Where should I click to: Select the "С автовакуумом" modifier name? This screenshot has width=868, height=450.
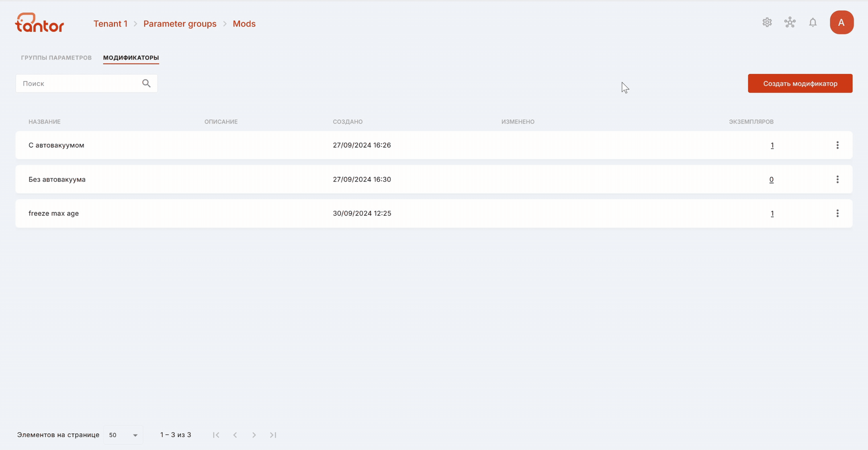coord(56,145)
